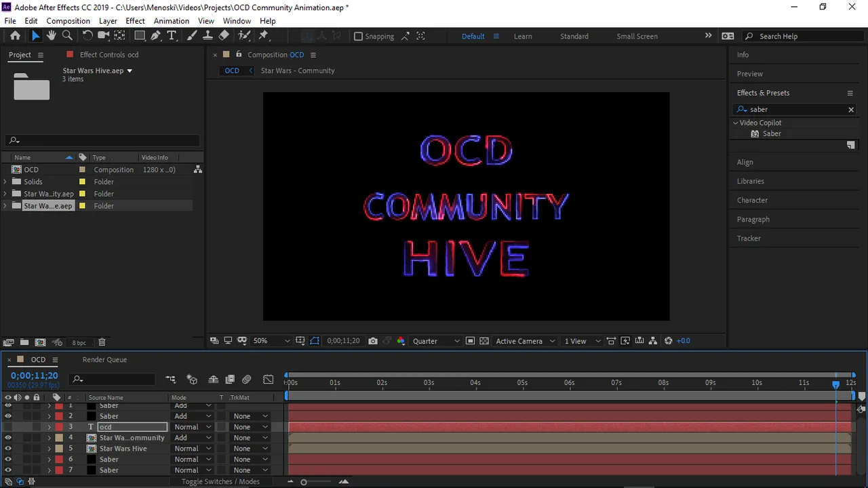Create a new folder in Project panel
Viewport: 868px width, 488px height.
[24, 342]
